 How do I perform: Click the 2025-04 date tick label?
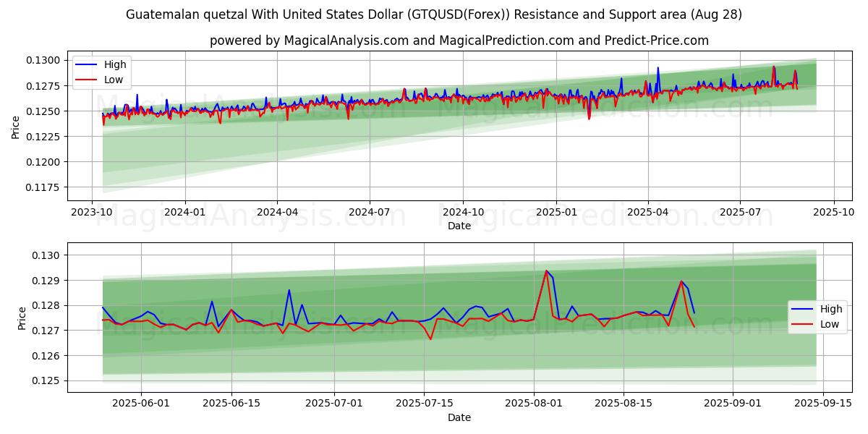pos(648,213)
